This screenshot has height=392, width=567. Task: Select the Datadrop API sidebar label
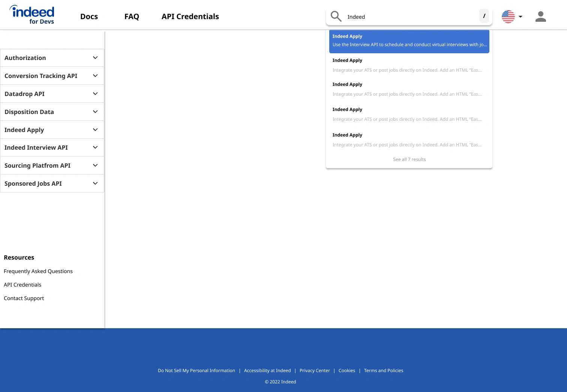tap(24, 94)
